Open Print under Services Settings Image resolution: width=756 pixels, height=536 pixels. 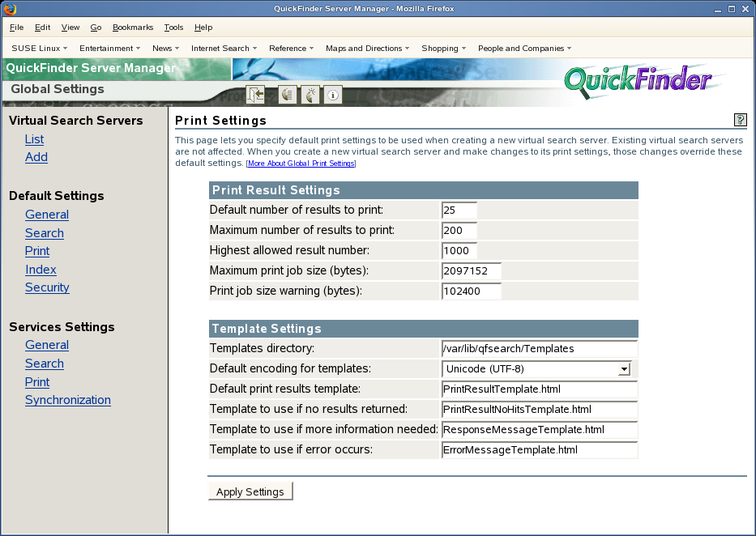[37, 382]
